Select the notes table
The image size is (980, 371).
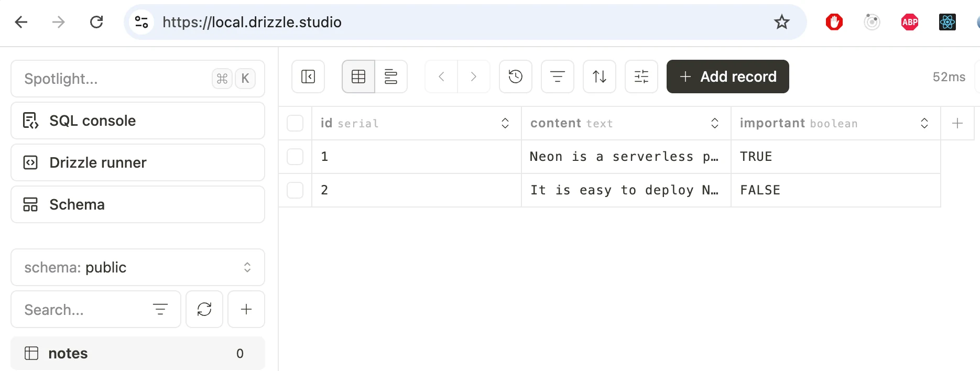pyautogui.click(x=138, y=353)
